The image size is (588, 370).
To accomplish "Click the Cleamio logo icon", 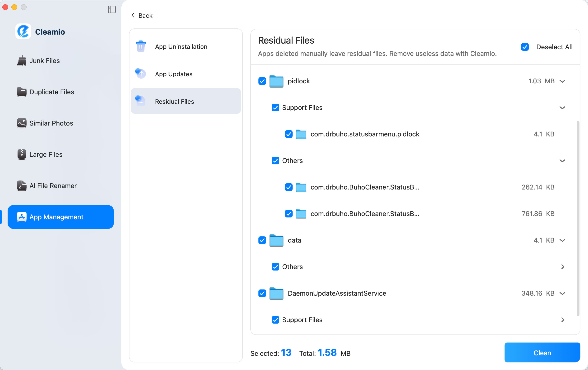I will [23, 31].
